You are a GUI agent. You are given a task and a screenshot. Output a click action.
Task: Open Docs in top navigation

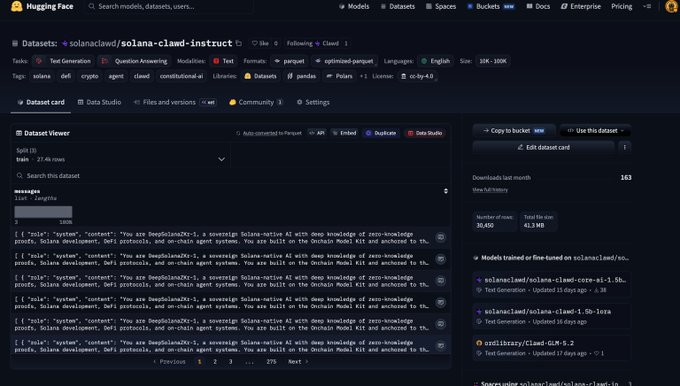538,7
